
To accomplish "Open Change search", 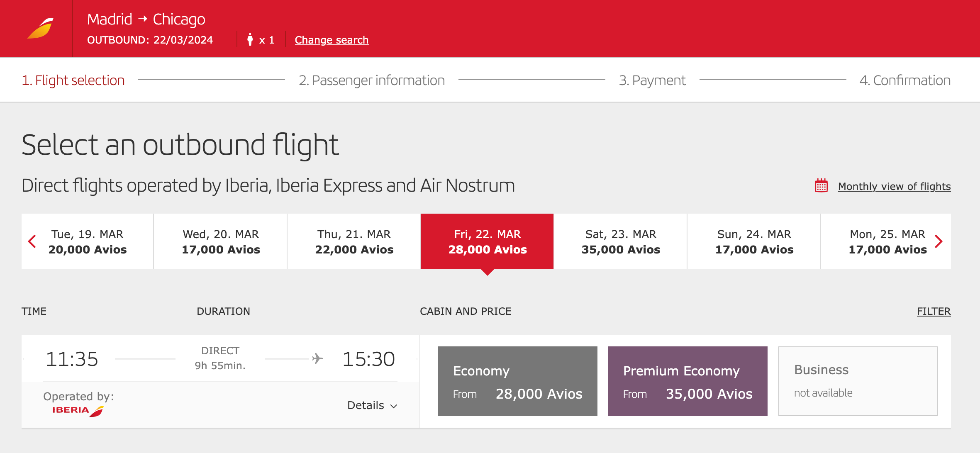I will click(x=332, y=39).
